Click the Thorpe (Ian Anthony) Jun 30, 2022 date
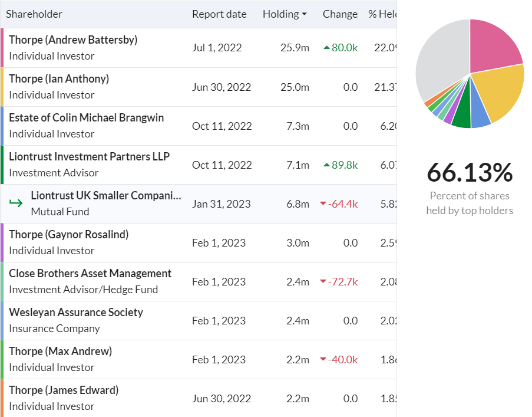Viewport: 532px width, 417px height. pyautogui.click(x=221, y=87)
